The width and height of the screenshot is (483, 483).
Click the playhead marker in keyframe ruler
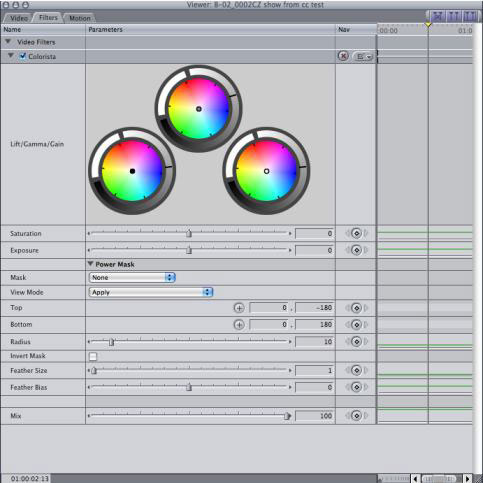coord(428,25)
